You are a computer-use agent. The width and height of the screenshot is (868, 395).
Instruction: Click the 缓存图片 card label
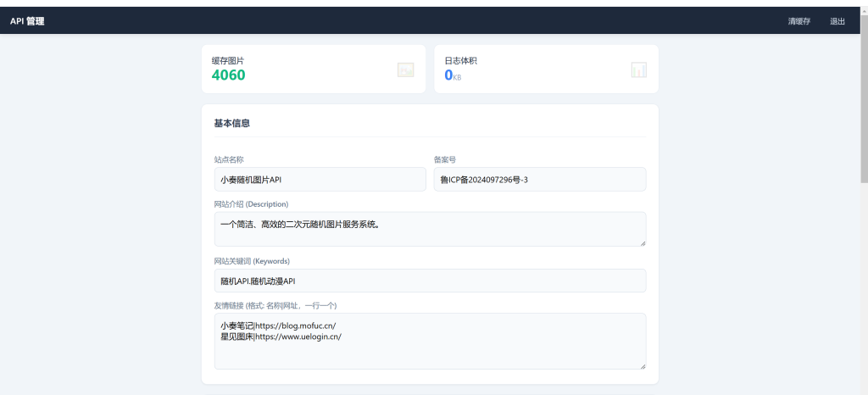[x=227, y=60]
